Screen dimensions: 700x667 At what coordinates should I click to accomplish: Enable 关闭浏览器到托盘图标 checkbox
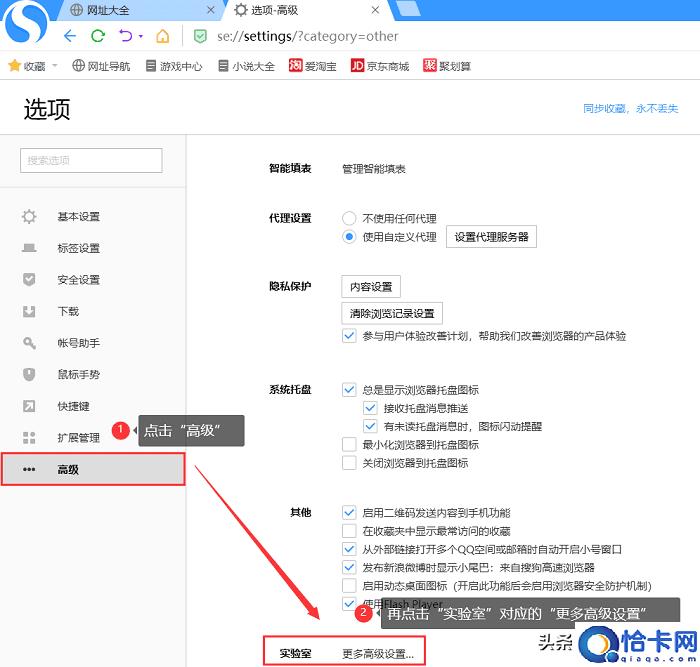pos(349,463)
